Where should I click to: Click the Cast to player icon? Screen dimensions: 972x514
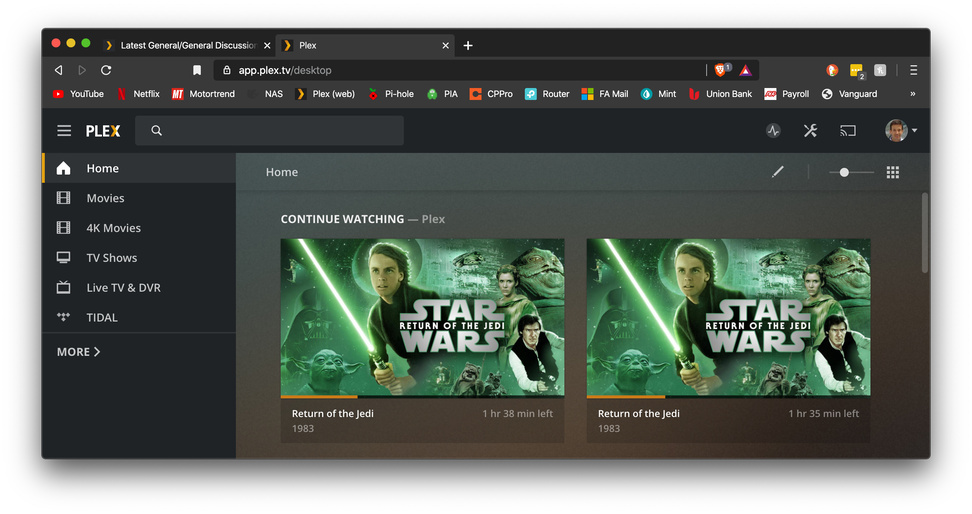[848, 131]
